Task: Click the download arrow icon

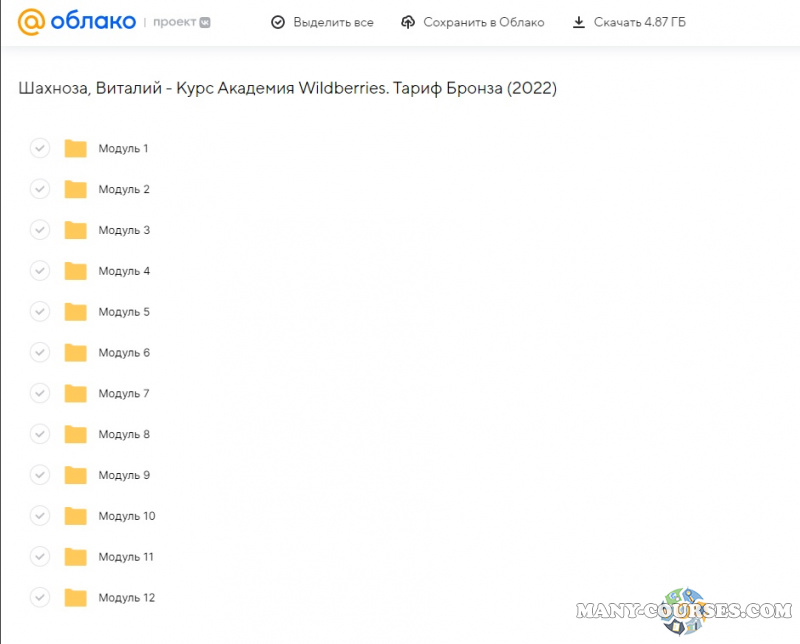Action: click(x=578, y=22)
